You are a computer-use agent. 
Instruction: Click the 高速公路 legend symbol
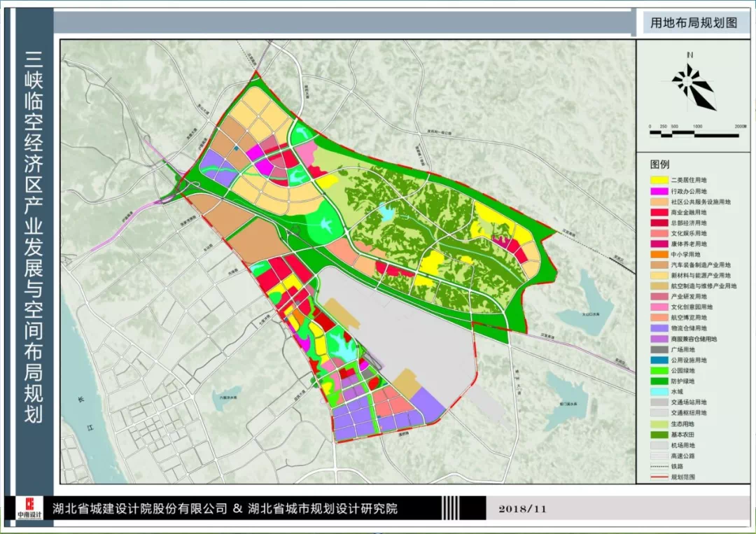(659, 456)
